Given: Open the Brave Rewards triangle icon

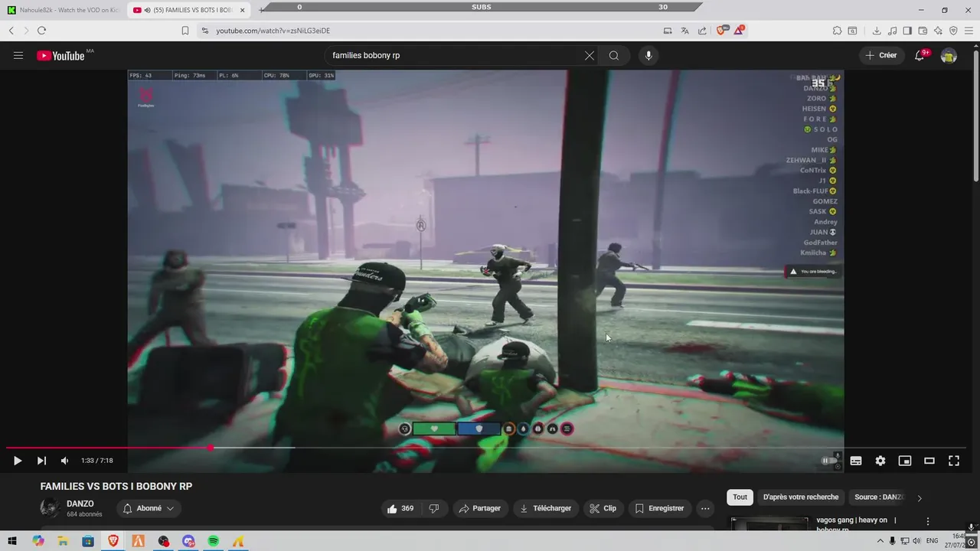Looking at the screenshot, I should pyautogui.click(x=739, y=31).
